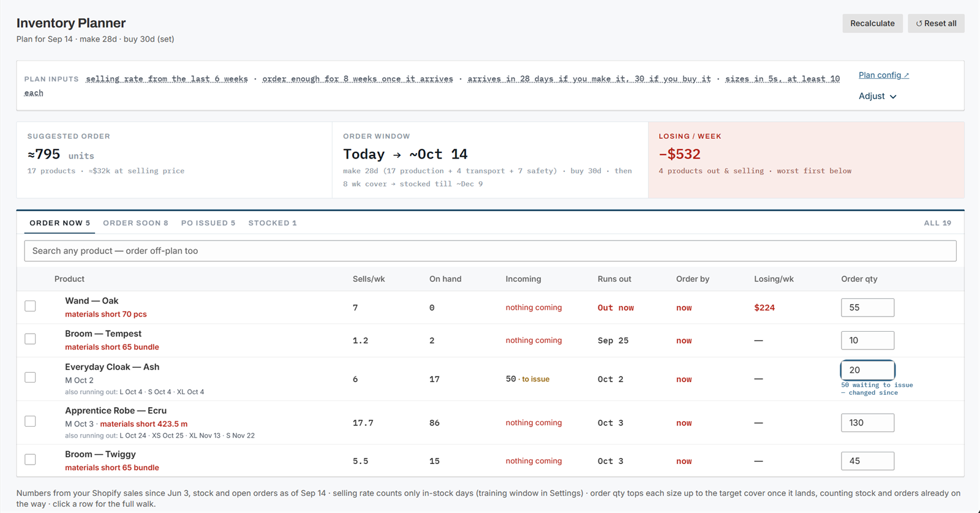Viewport: 980px width, 513px height.
Task: Edit order qty 10 for Broom — Tempest
Action: [867, 340]
